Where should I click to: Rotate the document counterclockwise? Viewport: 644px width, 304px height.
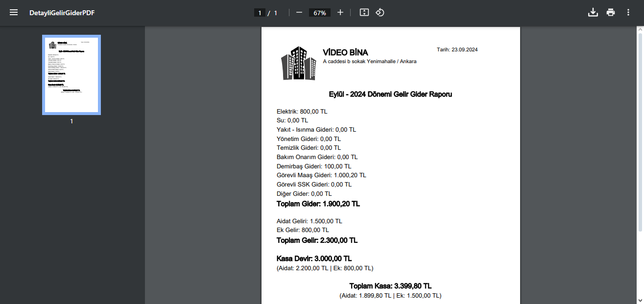(x=380, y=13)
